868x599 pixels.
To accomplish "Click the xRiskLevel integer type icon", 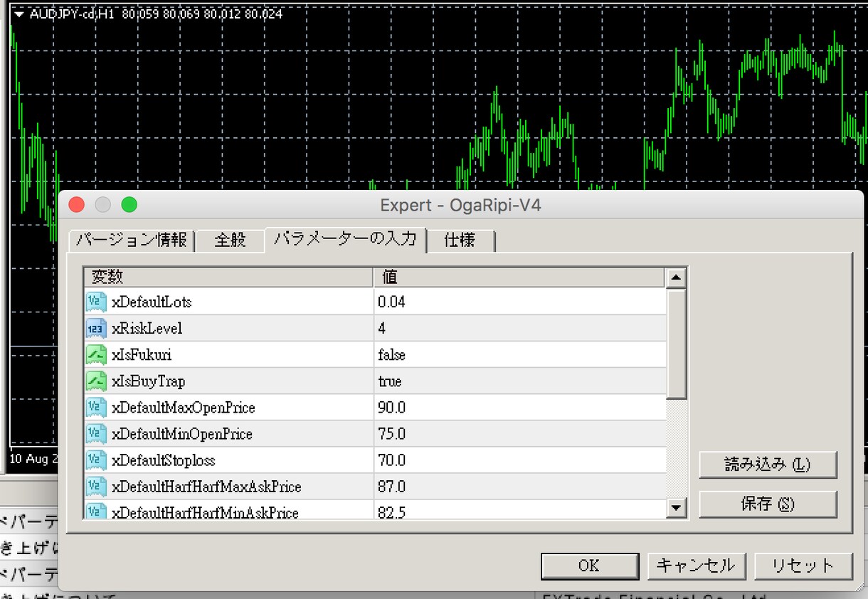I will tap(96, 328).
